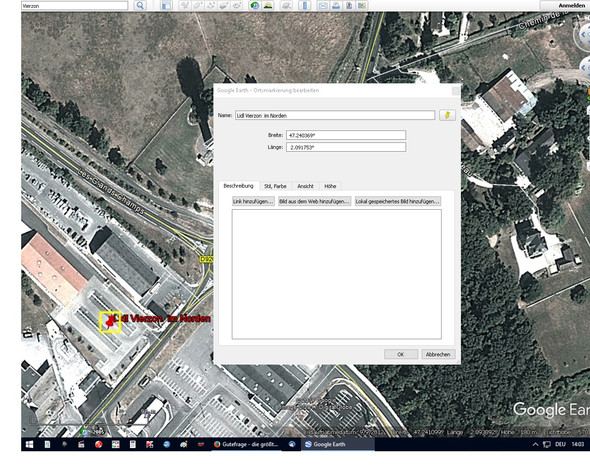590x472 pixels.
Task: Switch to the Ansicht tab
Action: (305, 186)
